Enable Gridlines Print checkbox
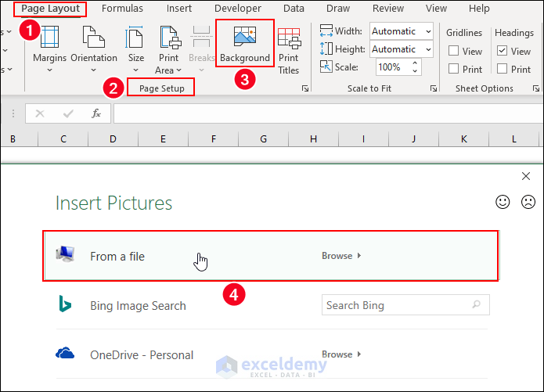 click(x=453, y=69)
